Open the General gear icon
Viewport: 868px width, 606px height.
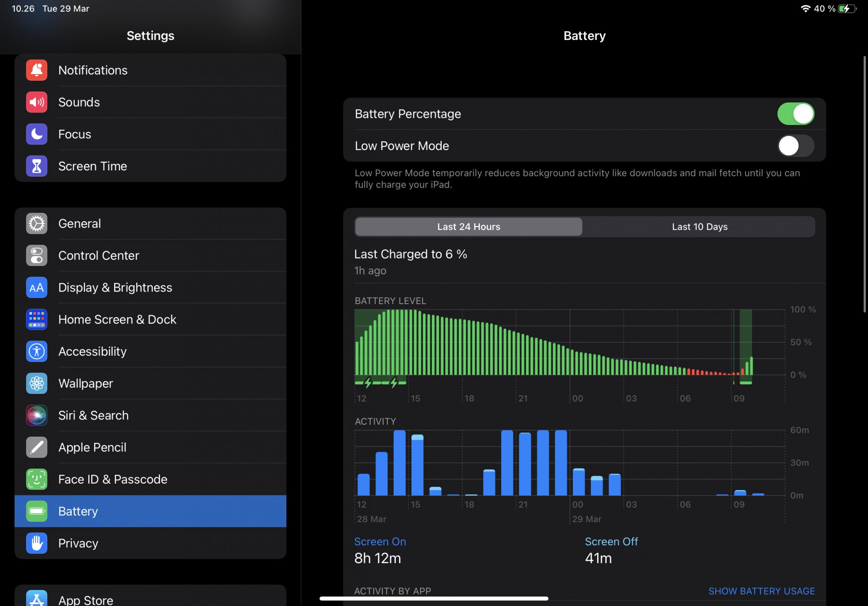[36, 223]
